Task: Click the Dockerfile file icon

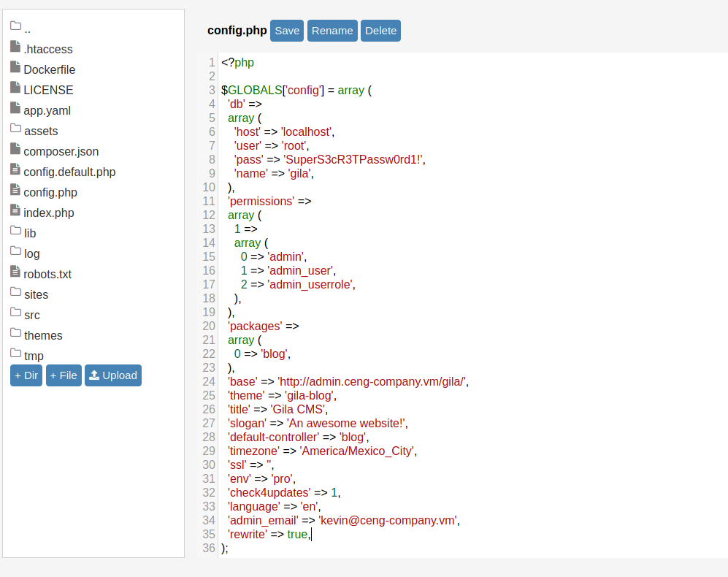Action: [x=15, y=67]
